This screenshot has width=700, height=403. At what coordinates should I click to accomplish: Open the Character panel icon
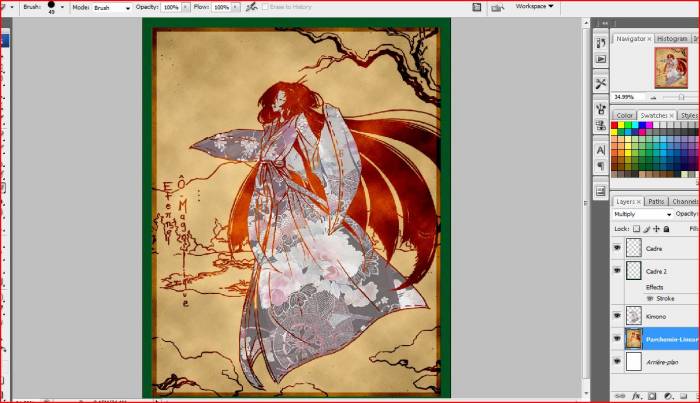tap(601, 150)
